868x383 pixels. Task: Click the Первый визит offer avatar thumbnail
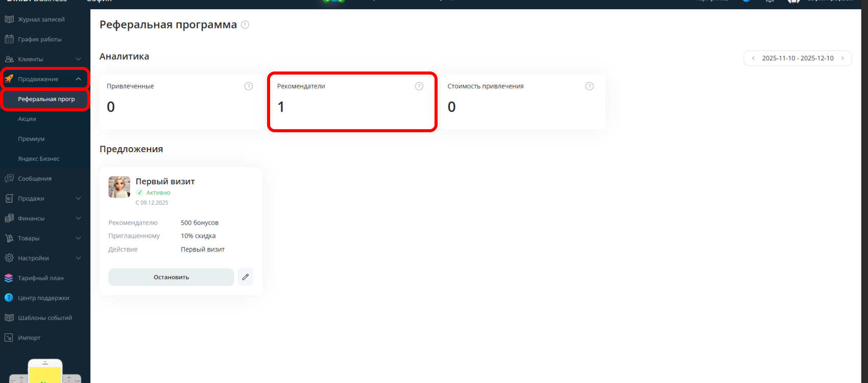[x=119, y=187]
